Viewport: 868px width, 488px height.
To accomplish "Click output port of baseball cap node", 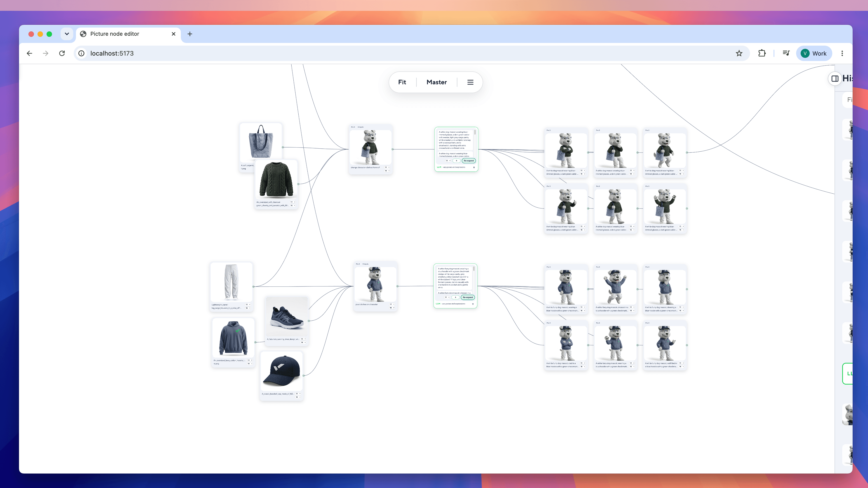I will (x=303, y=375).
